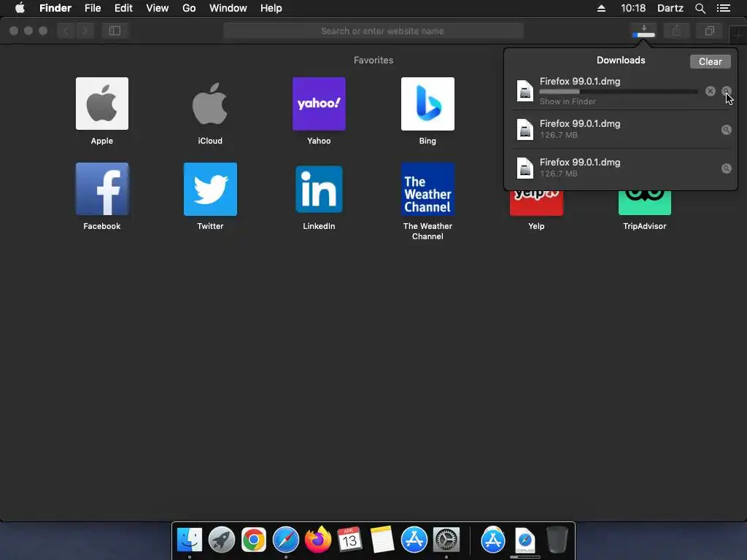Launch Safari from the Dock
This screenshot has width=747, height=560.
tap(286, 540)
